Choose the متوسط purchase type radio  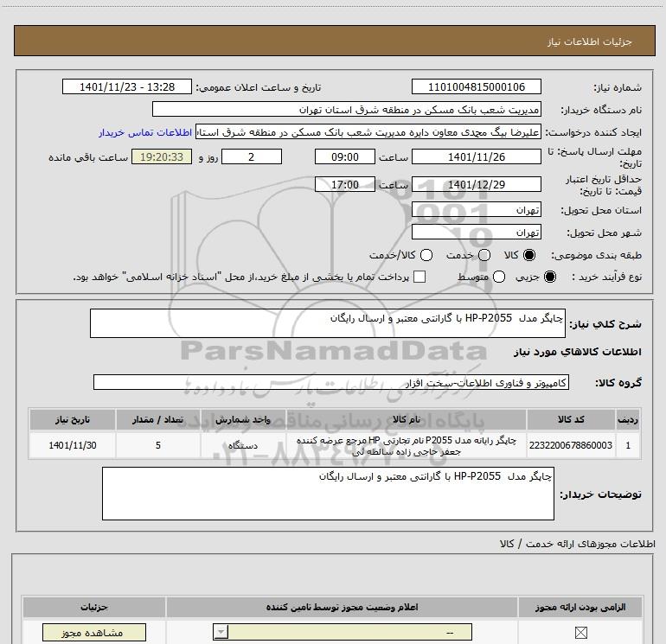coord(499,277)
